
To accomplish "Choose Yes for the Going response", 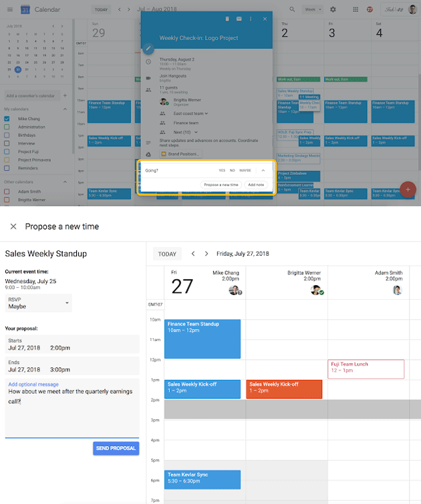I will [222, 170].
